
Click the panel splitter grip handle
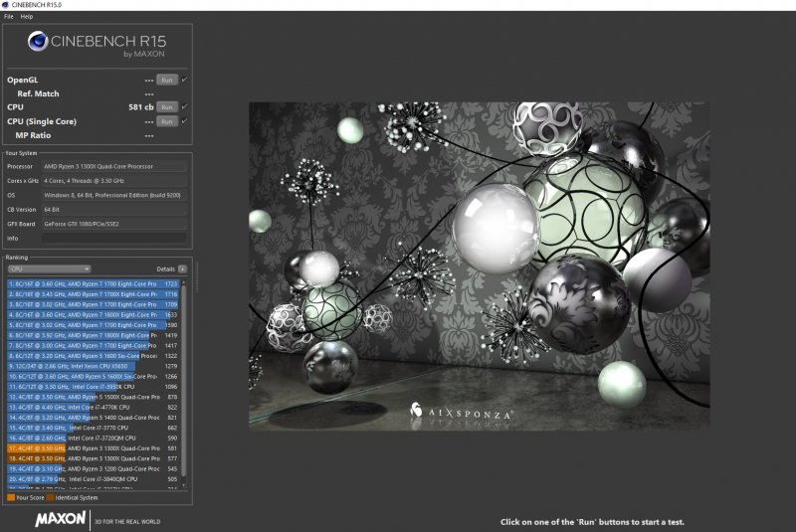(196, 277)
